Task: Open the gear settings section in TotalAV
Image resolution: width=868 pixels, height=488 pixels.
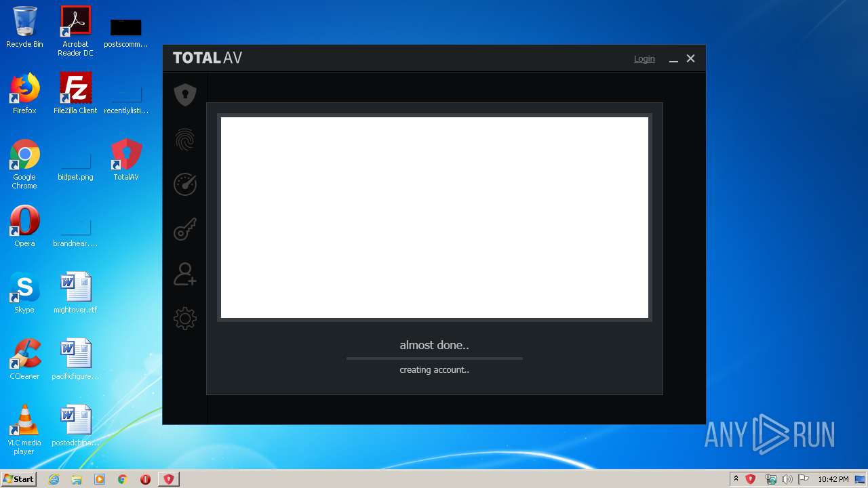Action: click(x=185, y=319)
